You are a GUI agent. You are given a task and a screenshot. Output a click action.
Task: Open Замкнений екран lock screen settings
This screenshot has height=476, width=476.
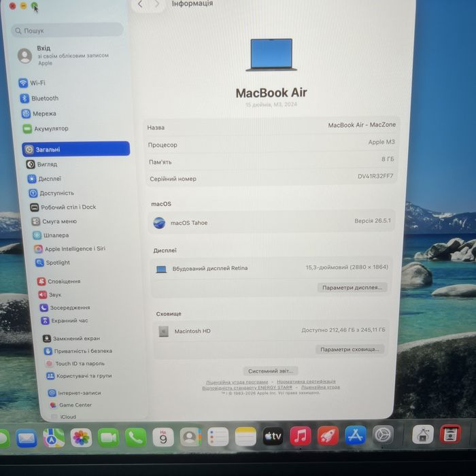[x=71, y=338]
